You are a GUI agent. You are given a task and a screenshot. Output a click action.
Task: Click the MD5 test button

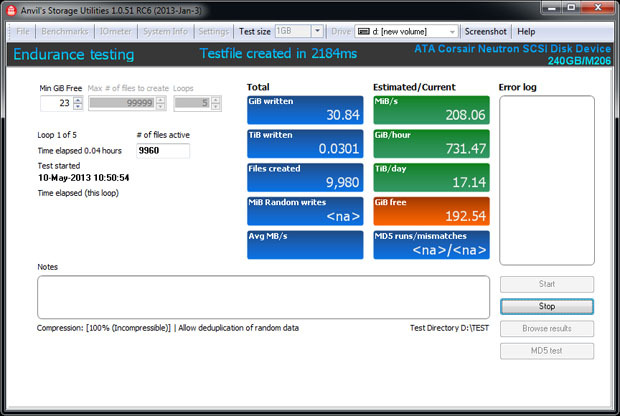coord(547,351)
